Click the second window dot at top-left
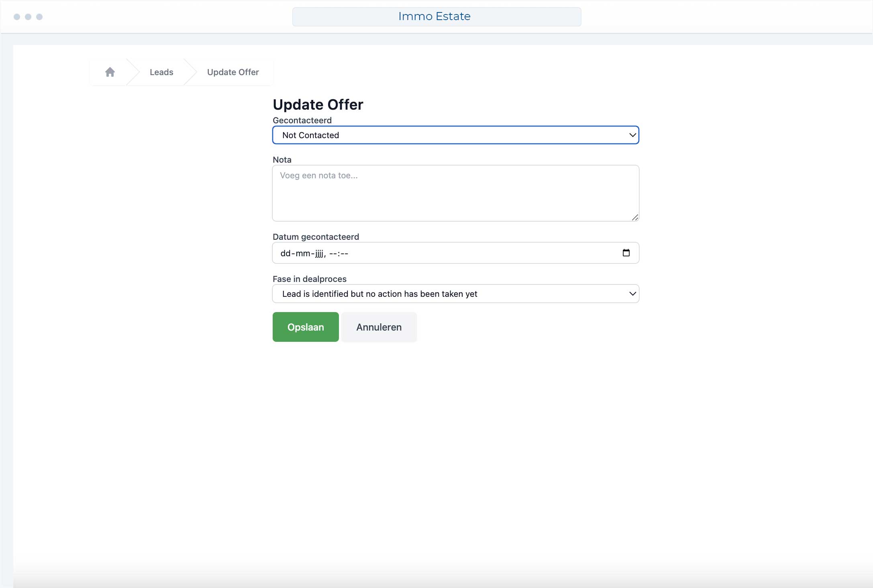The height and width of the screenshot is (588, 873). pos(28,17)
